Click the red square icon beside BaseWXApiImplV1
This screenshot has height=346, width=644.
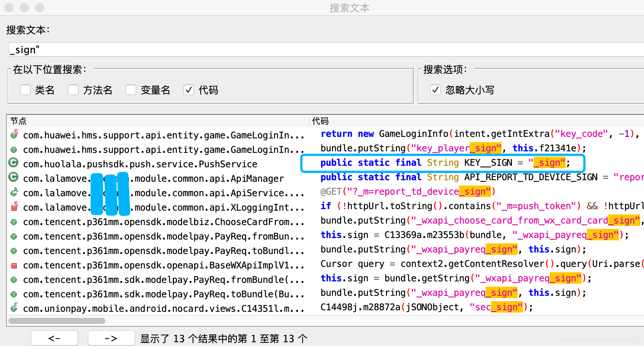[14, 265]
